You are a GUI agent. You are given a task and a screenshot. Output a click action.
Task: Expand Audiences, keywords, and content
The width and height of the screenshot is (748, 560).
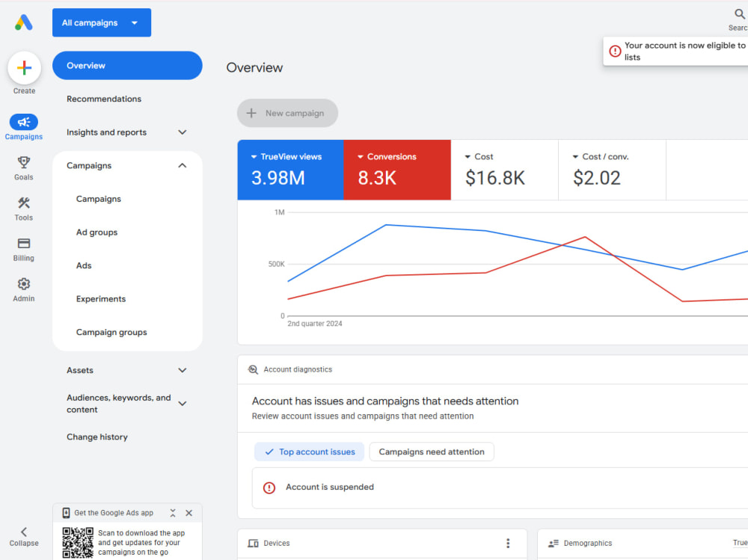tap(183, 404)
